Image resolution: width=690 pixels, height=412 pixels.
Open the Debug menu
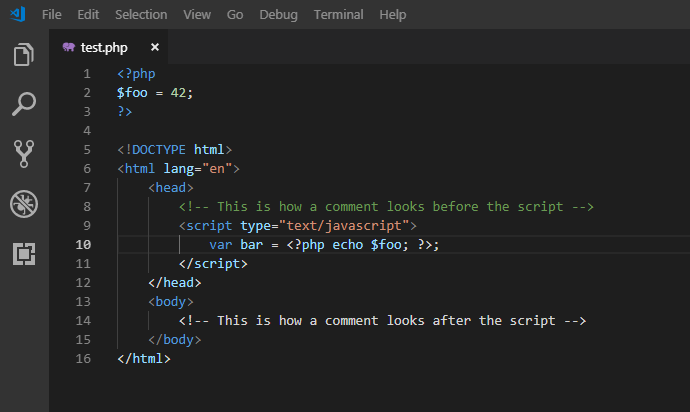[278, 15]
